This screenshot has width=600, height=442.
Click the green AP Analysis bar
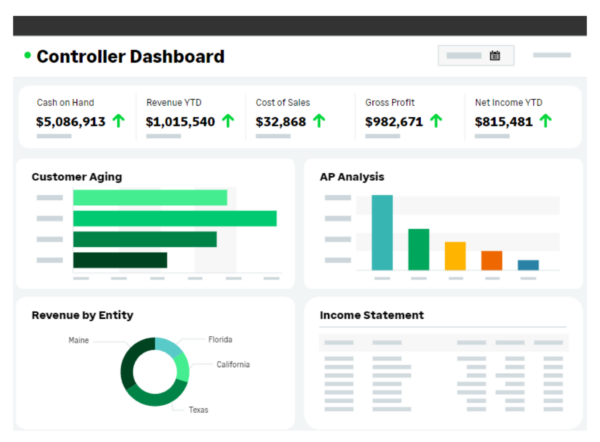(419, 250)
